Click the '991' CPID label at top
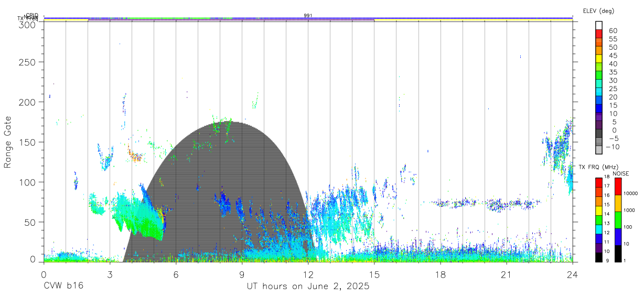Viewport: 644px width, 297px height. click(308, 16)
